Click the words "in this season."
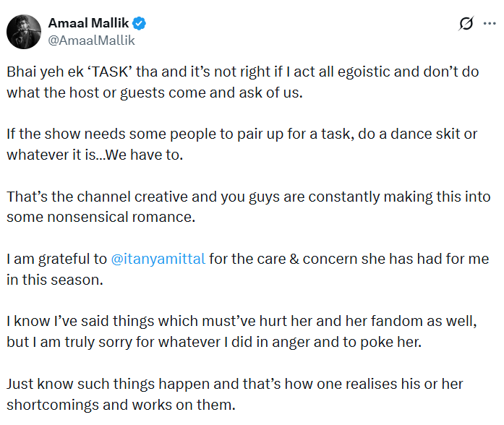 pyautogui.click(x=56, y=278)
